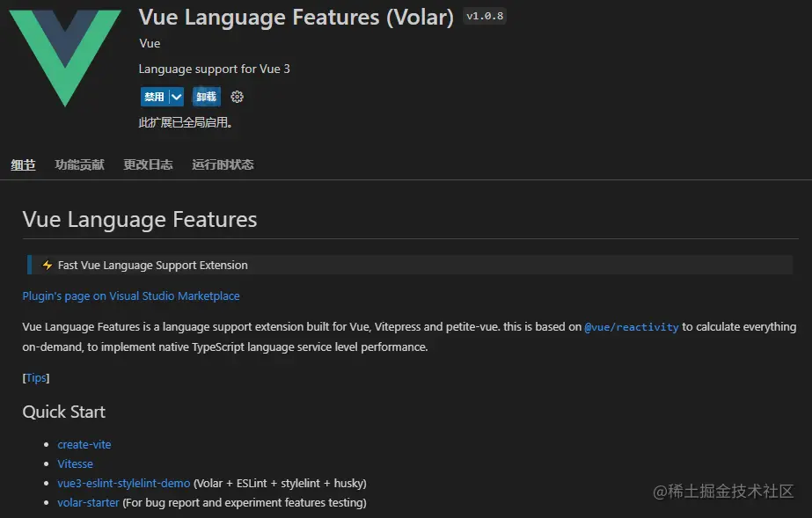Switch to the 细节 (Details) tab

pyautogui.click(x=23, y=164)
